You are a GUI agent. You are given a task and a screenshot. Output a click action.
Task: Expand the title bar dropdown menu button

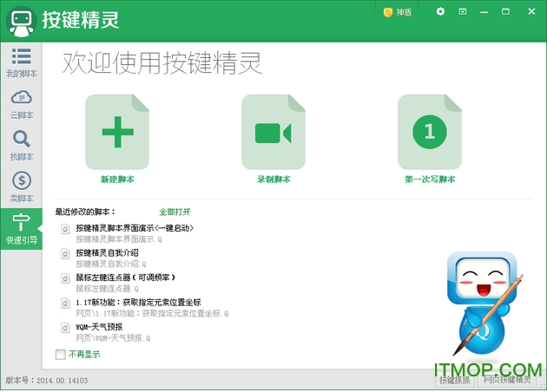[462, 12]
